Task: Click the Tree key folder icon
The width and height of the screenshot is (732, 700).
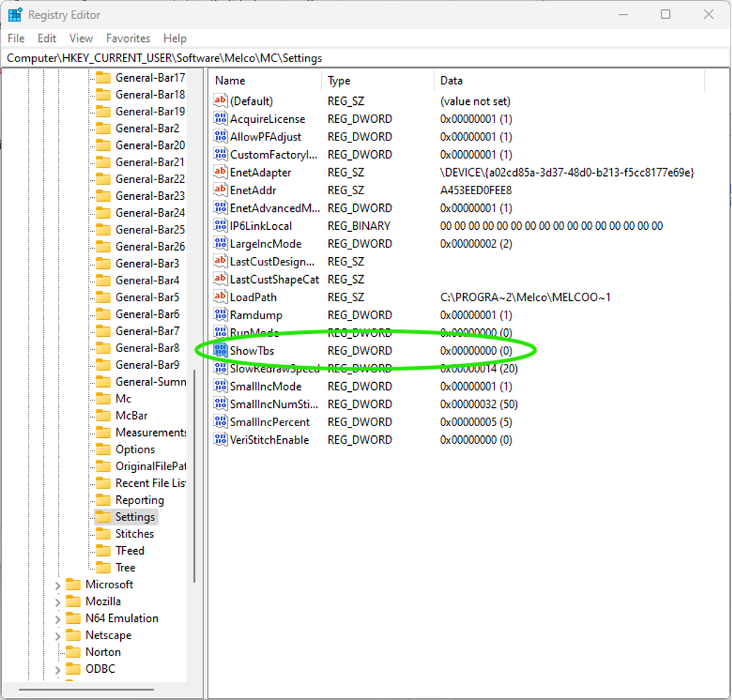Action: pyautogui.click(x=103, y=567)
